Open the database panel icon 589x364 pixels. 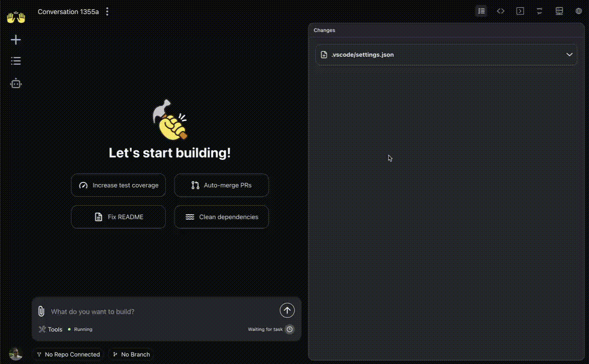(559, 11)
